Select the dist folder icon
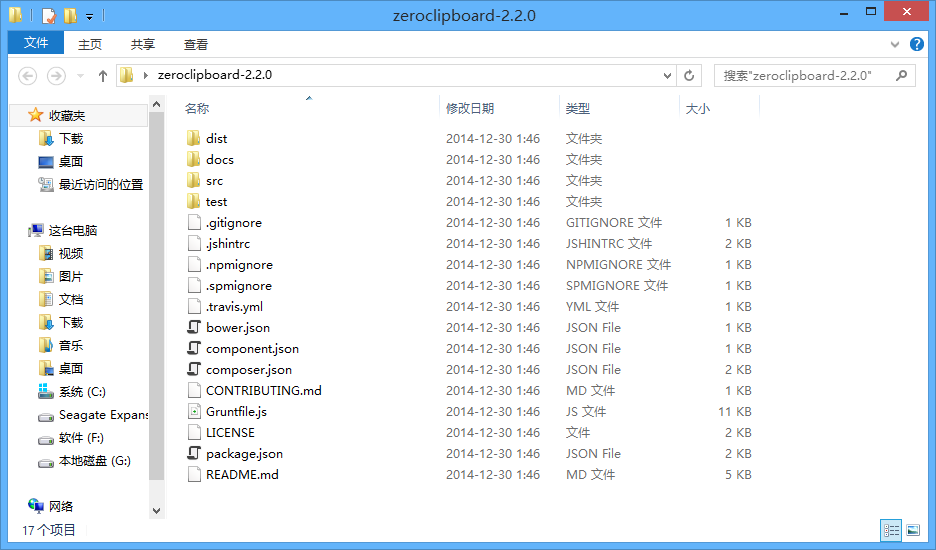Image resolution: width=936 pixels, height=550 pixels. pyautogui.click(x=193, y=139)
